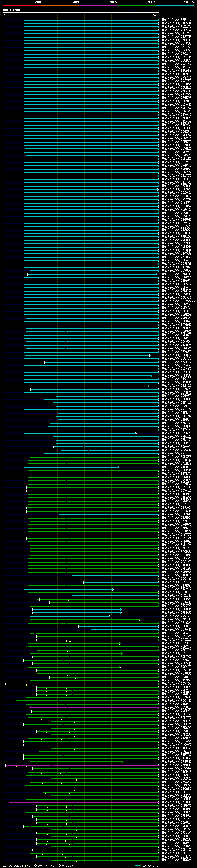This screenshot has height=868, width=197.
Task: Click the query ID BB913299
Action: point(11,10)
